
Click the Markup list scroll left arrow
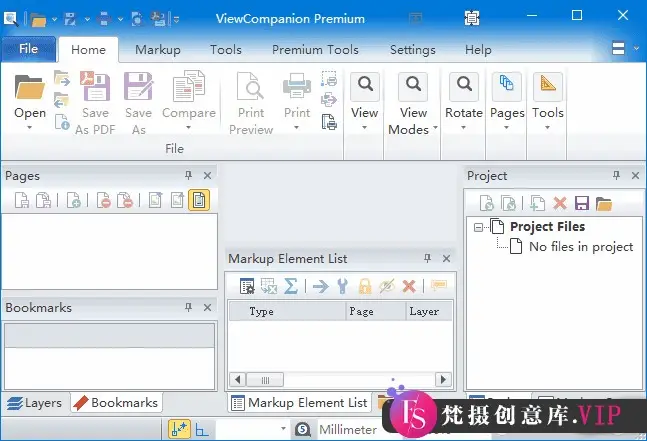coord(238,380)
